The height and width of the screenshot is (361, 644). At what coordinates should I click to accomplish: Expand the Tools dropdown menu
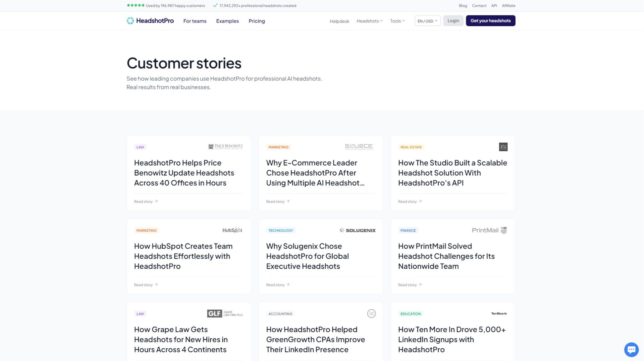pos(397,21)
